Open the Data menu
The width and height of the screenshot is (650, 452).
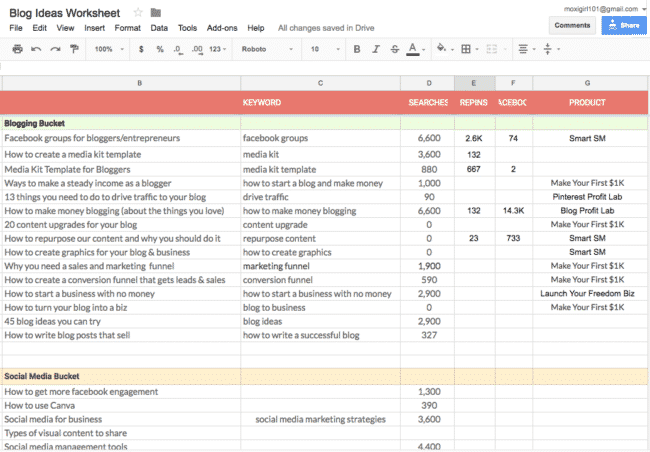coord(159,28)
